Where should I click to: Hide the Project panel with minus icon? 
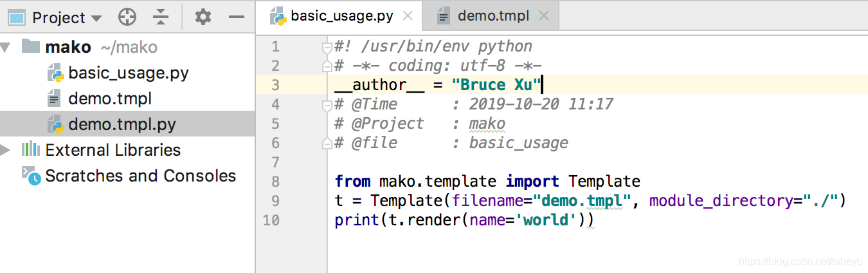click(x=237, y=17)
